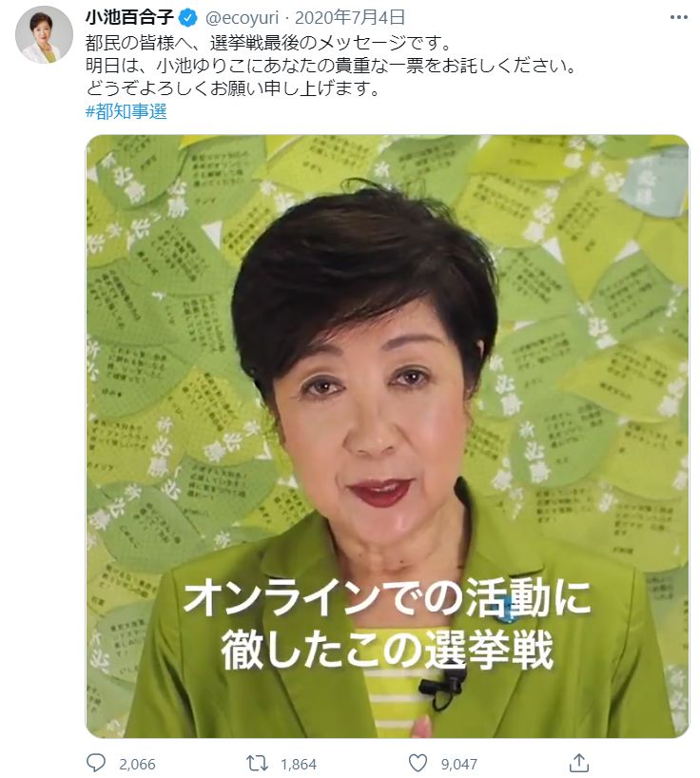Click the tweet line starting 明日は
This screenshot has width=700, height=778.
[x=331, y=66]
